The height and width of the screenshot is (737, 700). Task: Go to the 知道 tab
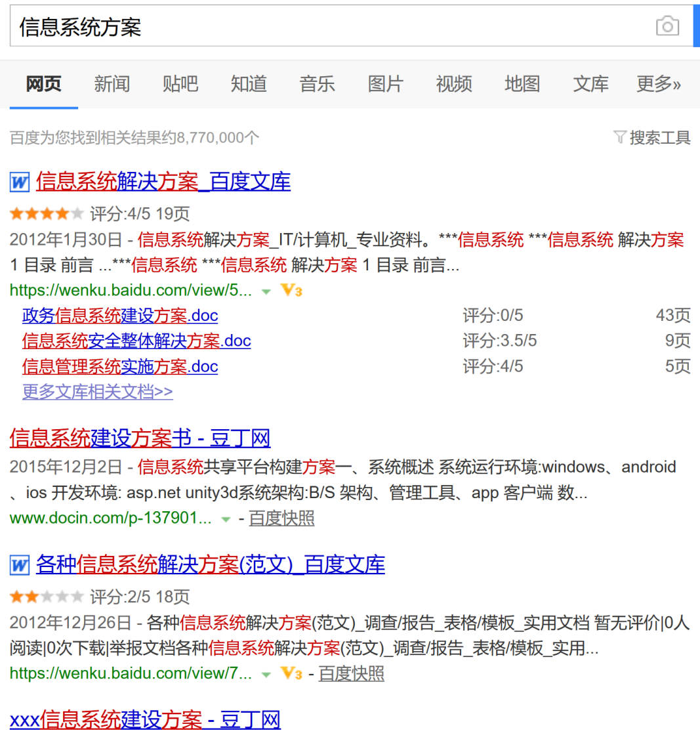[x=249, y=84]
